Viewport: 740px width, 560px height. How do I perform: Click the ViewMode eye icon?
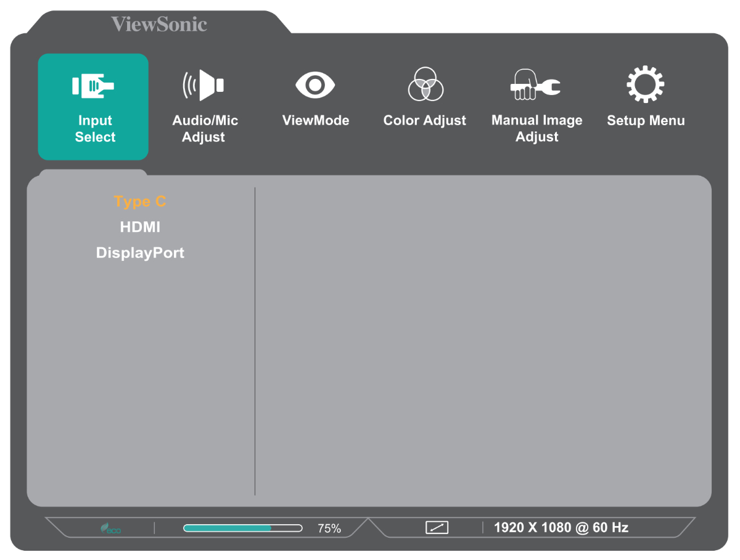(x=315, y=85)
